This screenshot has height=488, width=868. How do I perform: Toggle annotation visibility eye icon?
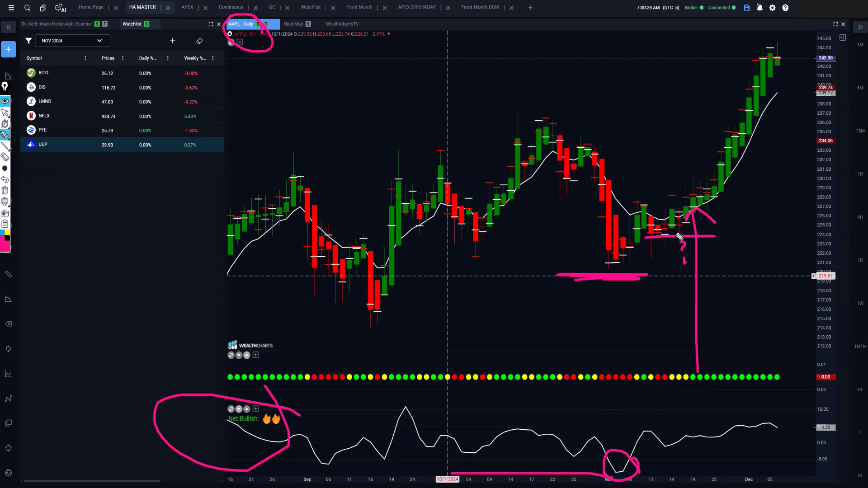(5, 101)
